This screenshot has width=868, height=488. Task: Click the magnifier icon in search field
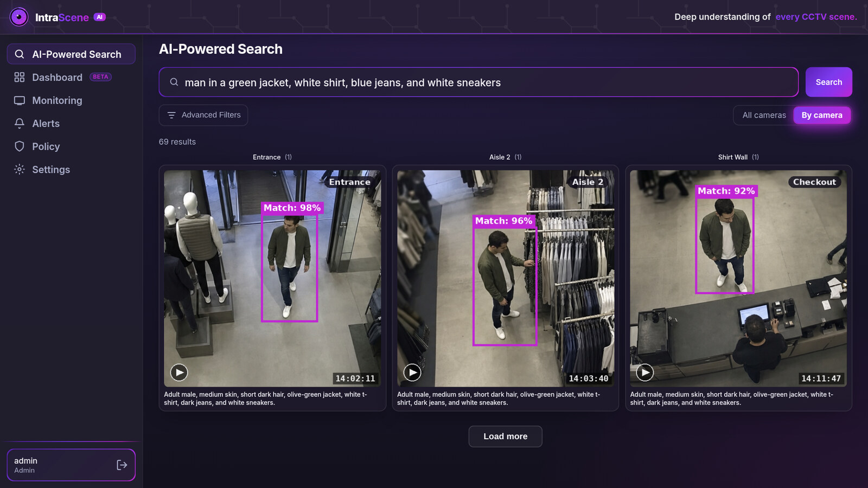pyautogui.click(x=174, y=82)
